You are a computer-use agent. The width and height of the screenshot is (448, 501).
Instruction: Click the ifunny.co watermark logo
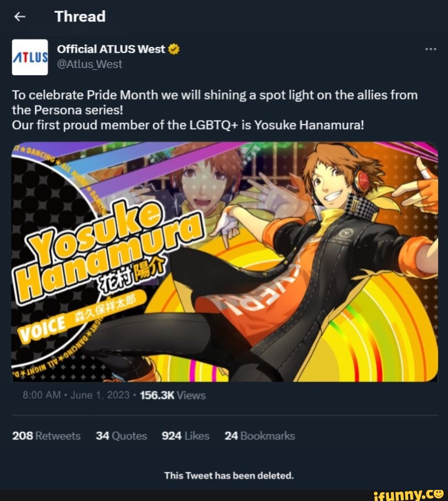pos(408,495)
